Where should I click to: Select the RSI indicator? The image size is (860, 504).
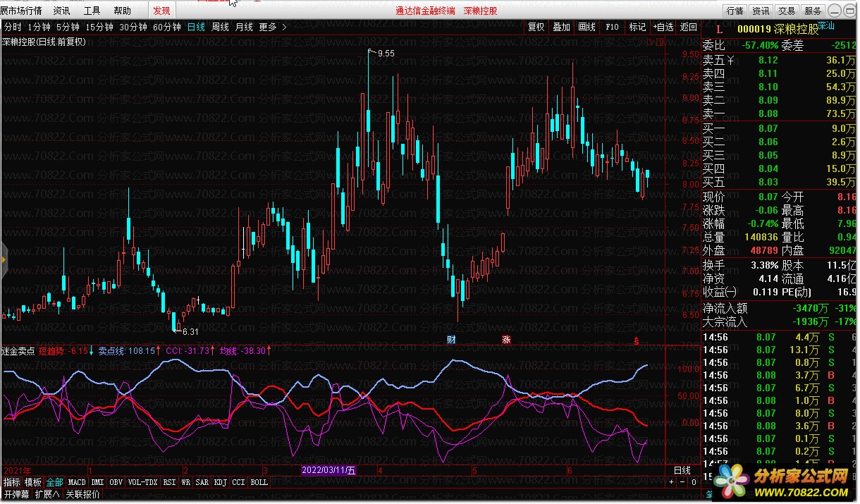(169, 482)
